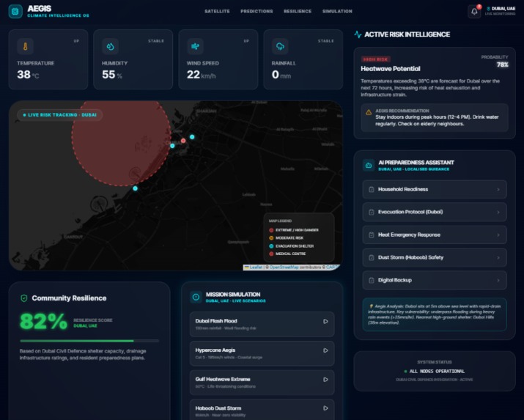Screen dimensions: 524x420
Task: Click the red medical centre marker on map
Action: (183, 141)
